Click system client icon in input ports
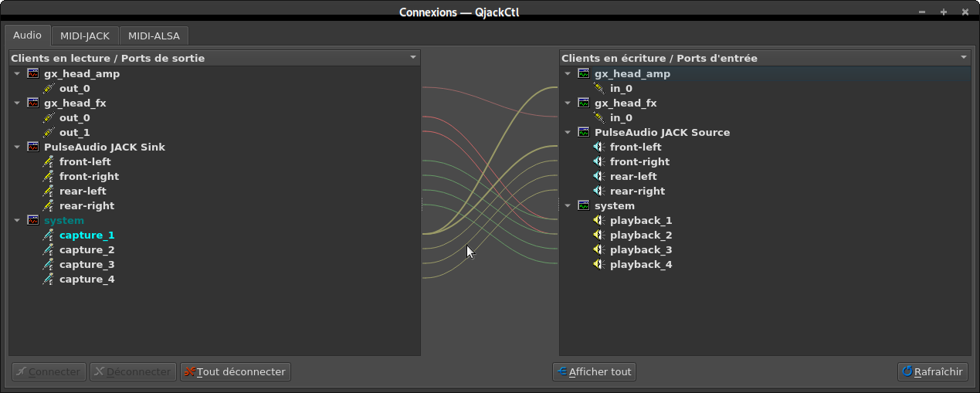 [584, 206]
